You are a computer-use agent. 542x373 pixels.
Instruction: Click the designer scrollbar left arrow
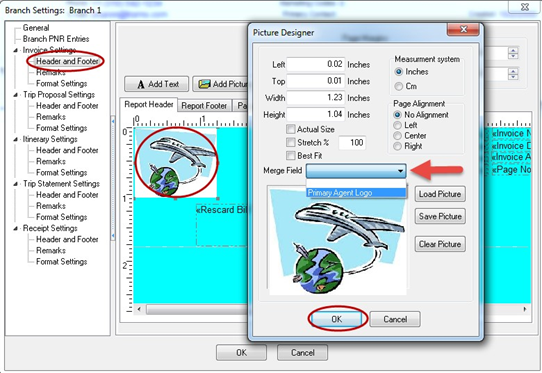[139, 309]
